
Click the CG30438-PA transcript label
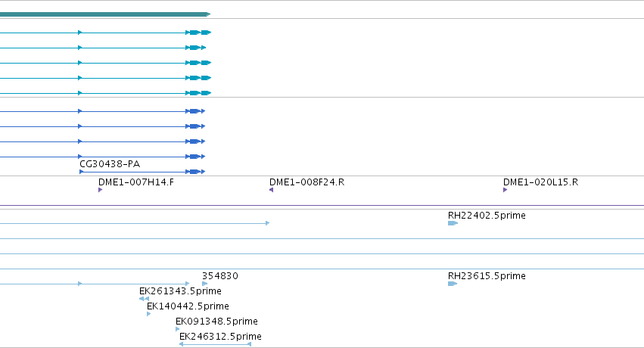coord(110,164)
